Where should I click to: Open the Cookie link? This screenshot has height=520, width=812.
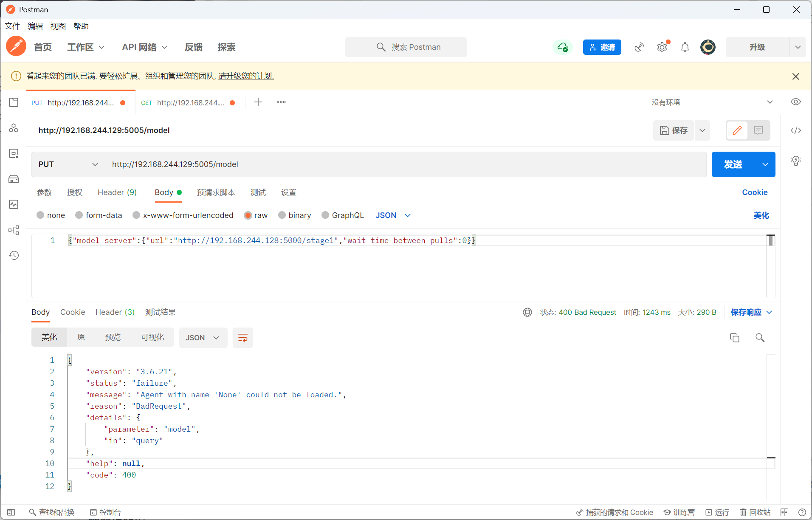point(755,192)
